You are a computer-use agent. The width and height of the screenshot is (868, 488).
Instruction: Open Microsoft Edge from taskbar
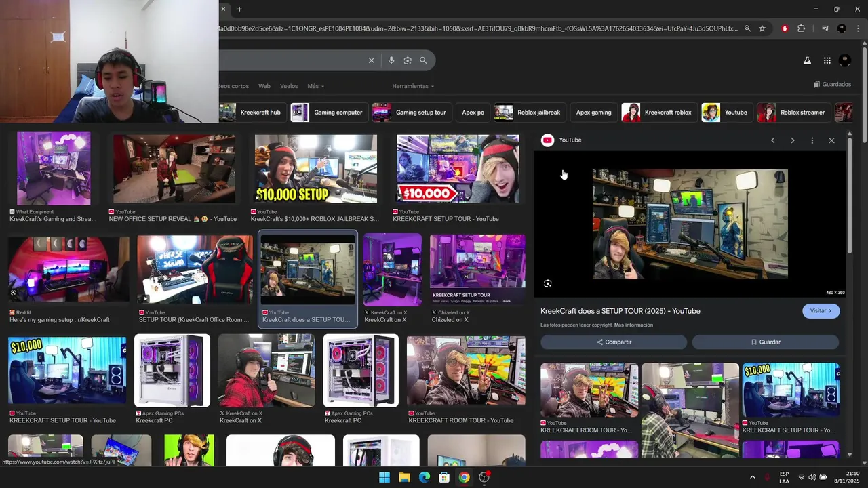click(x=424, y=477)
